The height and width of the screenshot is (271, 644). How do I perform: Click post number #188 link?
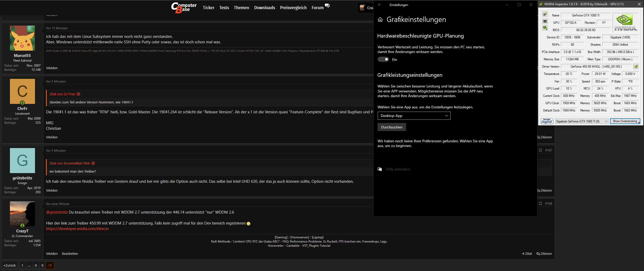pyautogui.click(x=548, y=203)
